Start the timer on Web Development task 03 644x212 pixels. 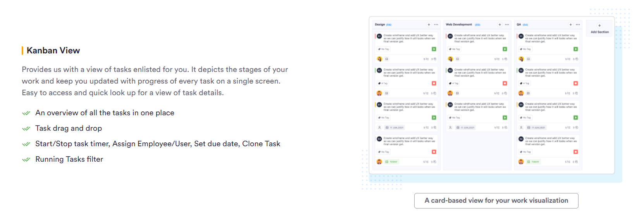(x=505, y=118)
